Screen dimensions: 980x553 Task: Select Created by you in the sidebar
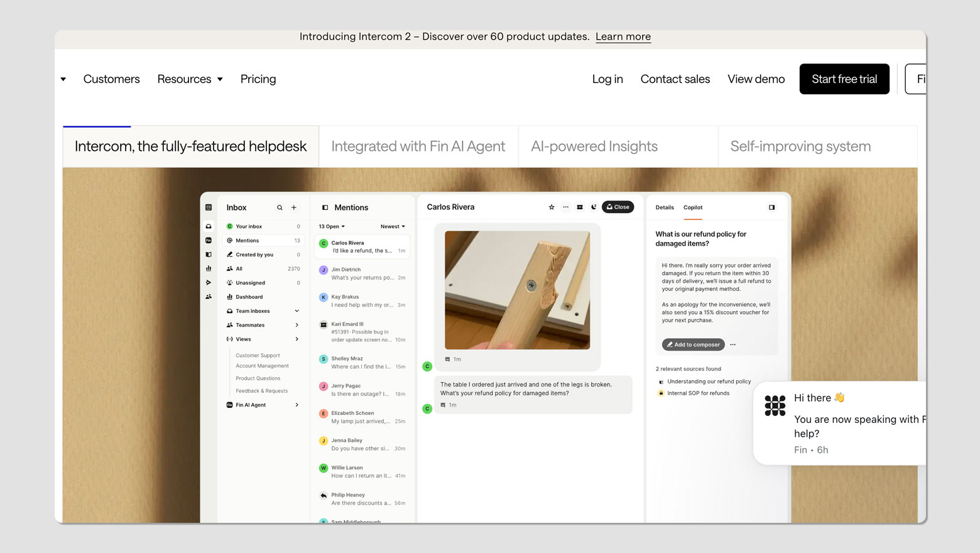click(x=263, y=255)
